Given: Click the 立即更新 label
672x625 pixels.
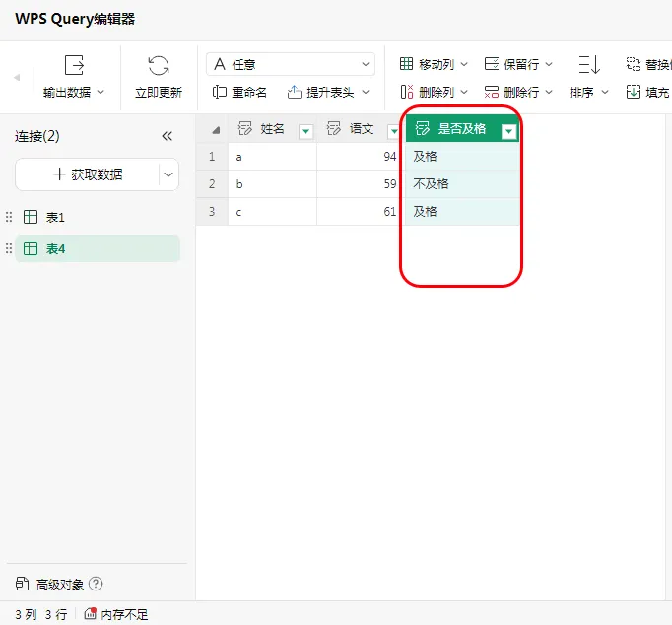Looking at the screenshot, I should [159, 92].
